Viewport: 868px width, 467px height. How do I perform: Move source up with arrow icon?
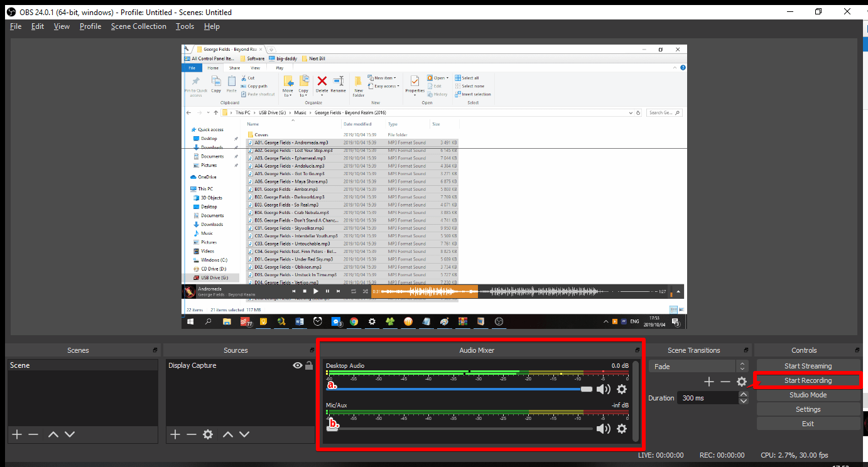(228, 434)
